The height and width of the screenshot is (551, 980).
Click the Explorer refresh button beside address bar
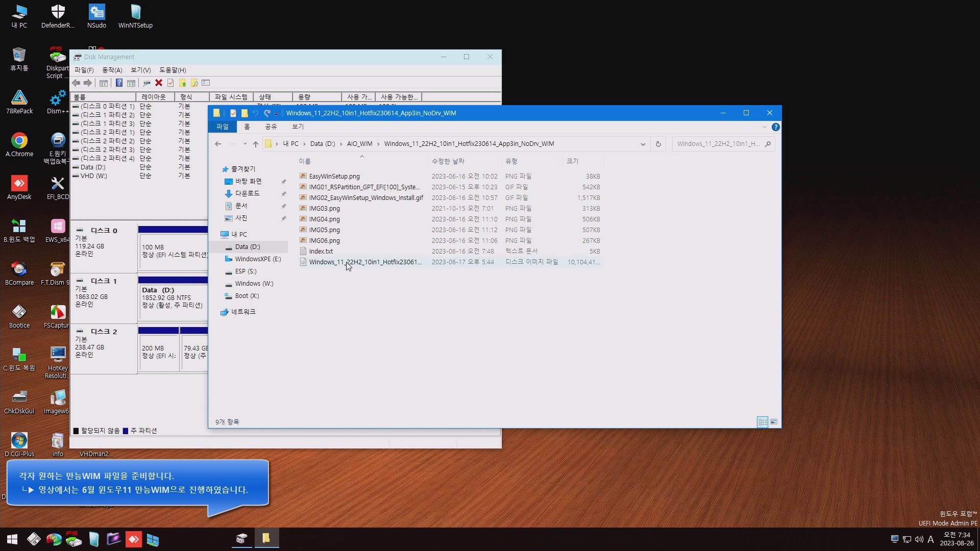coord(658,144)
